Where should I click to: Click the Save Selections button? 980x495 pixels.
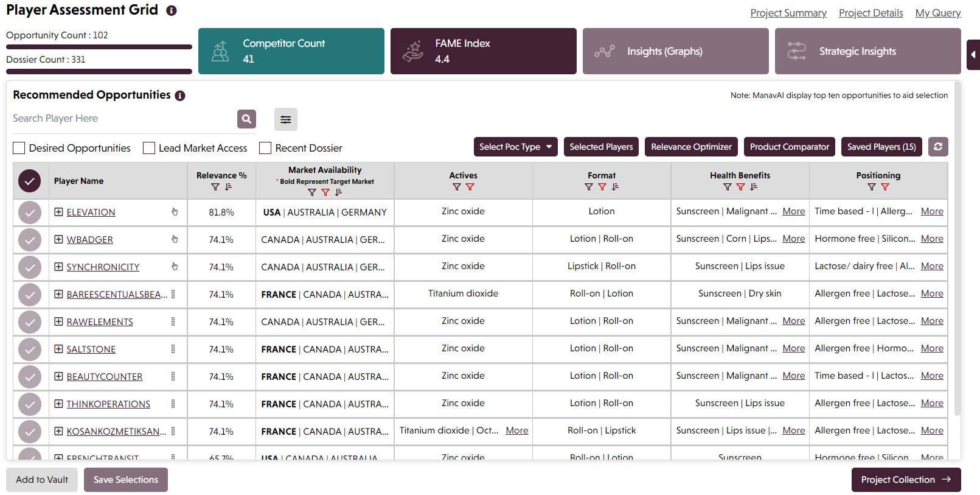(x=126, y=480)
